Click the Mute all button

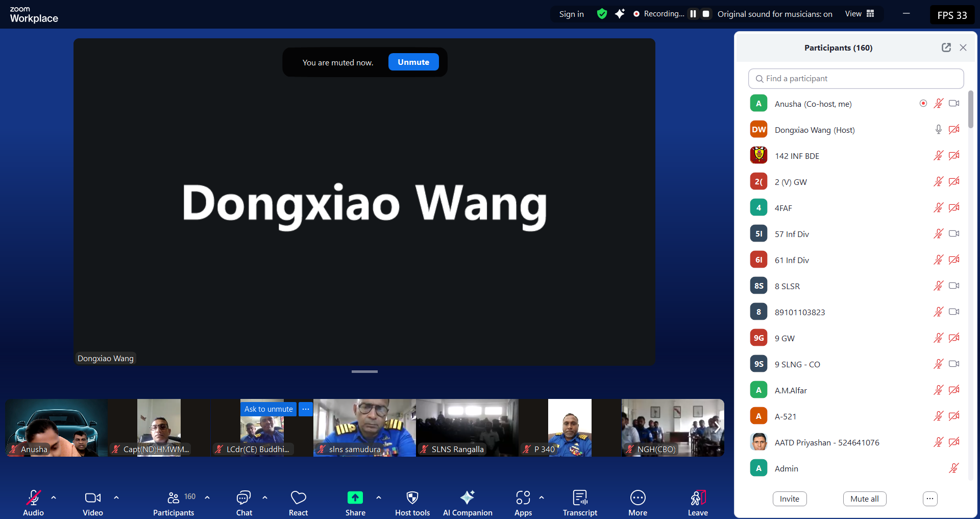pos(864,499)
